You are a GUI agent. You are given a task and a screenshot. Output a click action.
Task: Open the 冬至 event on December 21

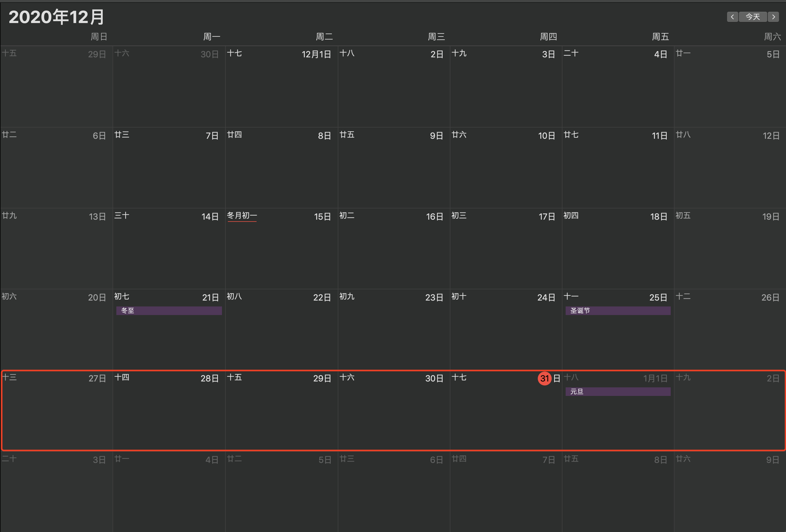click(169, 311)
